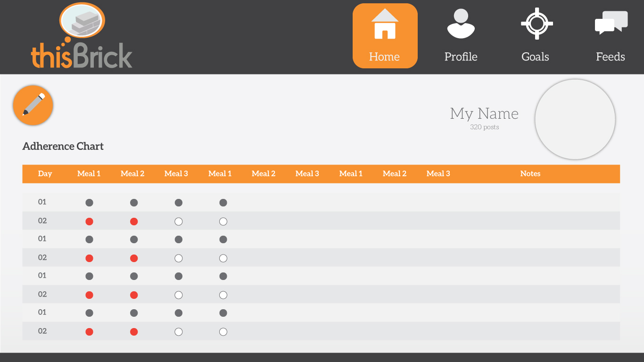Open the Home navigation icon
The width and height of the screenshot is (644, 362).
(385, 36)
